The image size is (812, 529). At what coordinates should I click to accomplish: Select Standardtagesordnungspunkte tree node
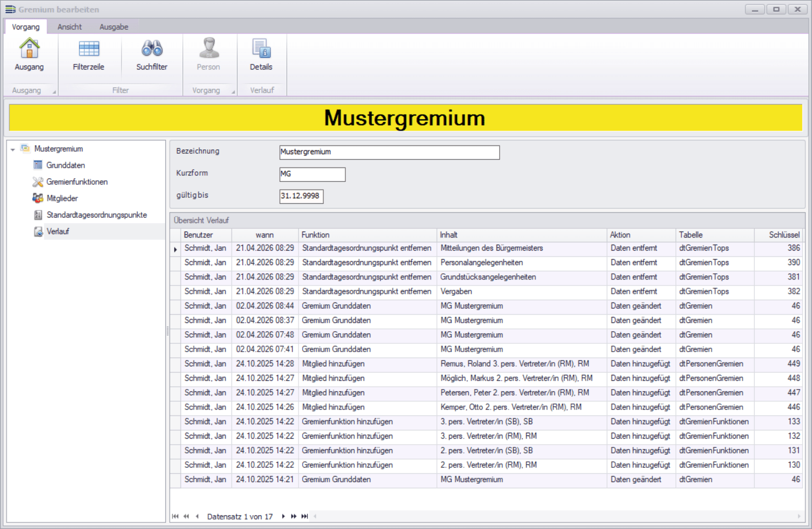coord(96,215)
